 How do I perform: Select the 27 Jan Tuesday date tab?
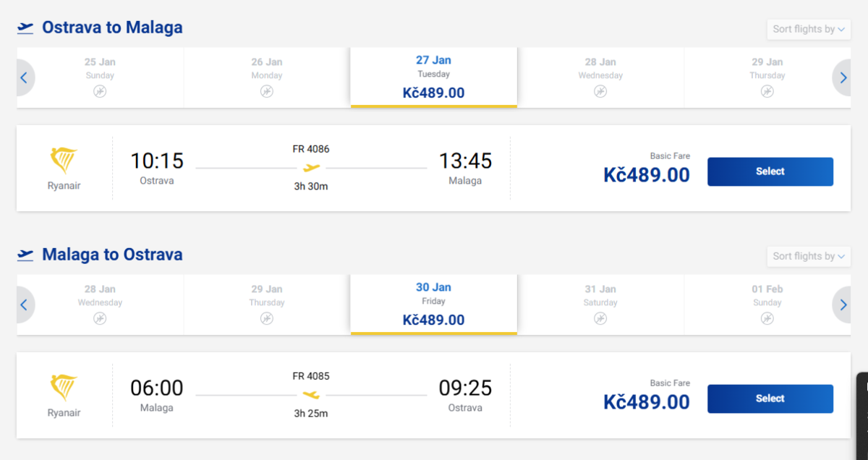(433, 77)
